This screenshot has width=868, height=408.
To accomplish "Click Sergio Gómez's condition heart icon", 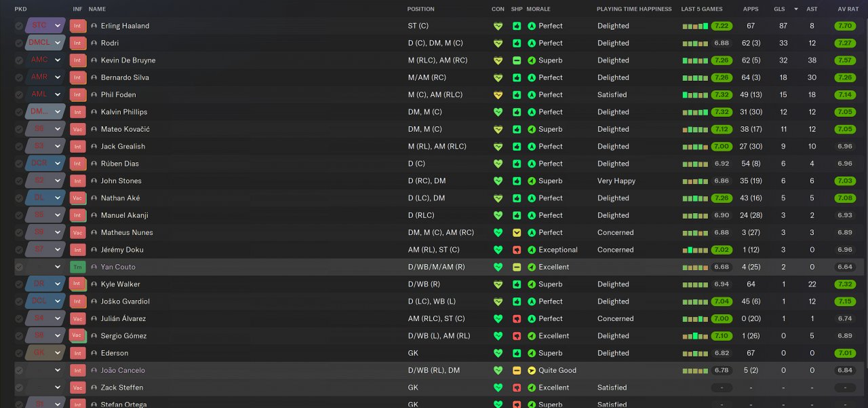I will pos(498,336).
